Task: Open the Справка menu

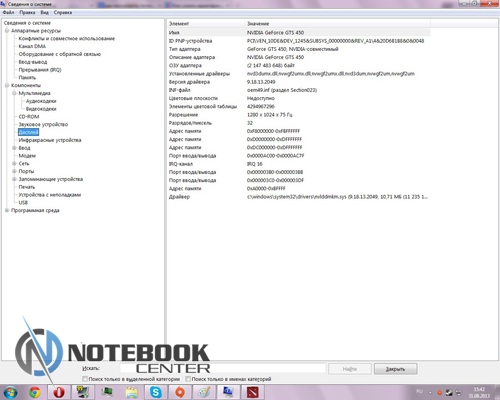Action: pyautogui.click(x=63, y=12)
